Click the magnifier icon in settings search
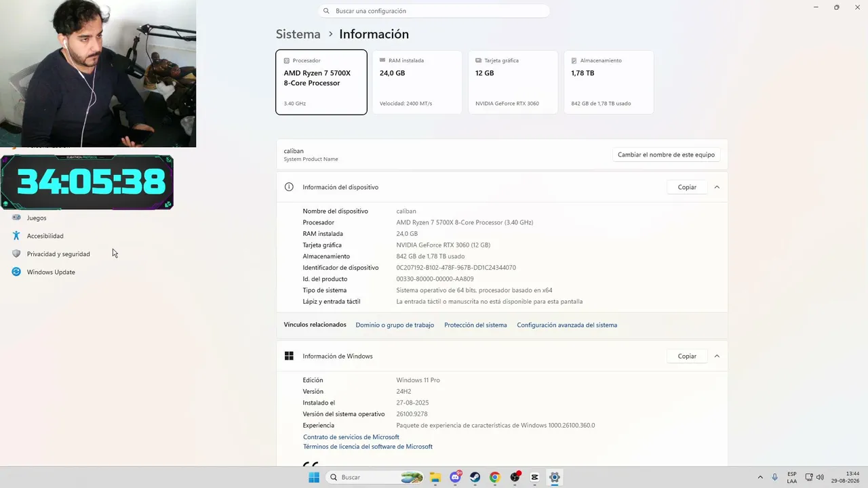868x488 pixels. point(326,11)
